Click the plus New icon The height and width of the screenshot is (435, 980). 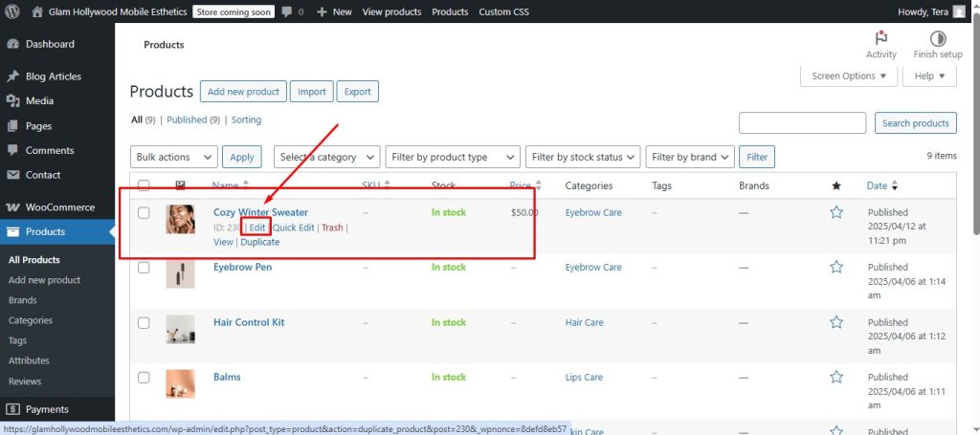[322, 11]
